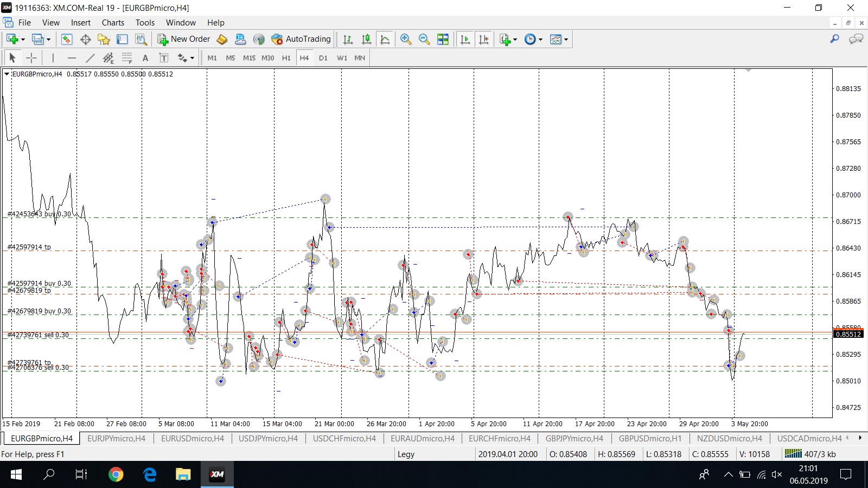This screenshot has height=488, width=868.
Task: Select the Fibonacci Retracement tool
Action: tap(127, 57)
